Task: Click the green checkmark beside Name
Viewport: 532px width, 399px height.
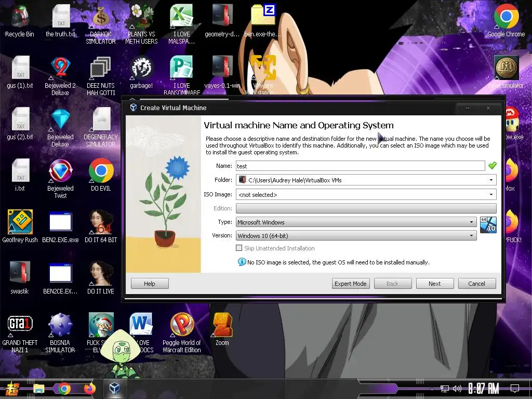Action: (493, 166)
